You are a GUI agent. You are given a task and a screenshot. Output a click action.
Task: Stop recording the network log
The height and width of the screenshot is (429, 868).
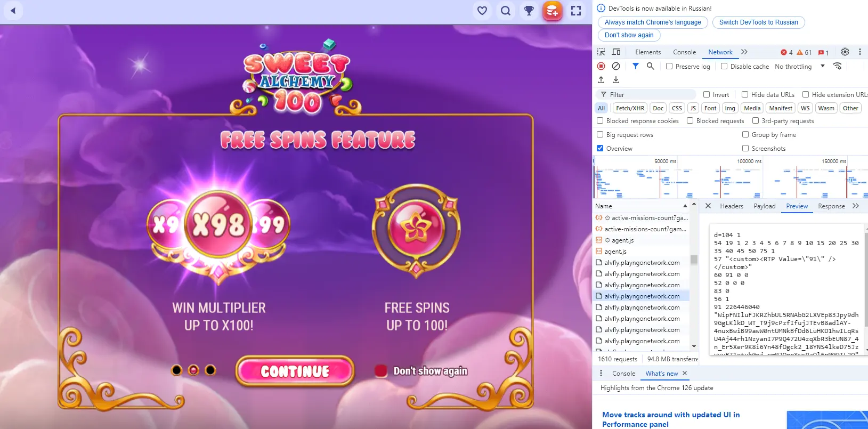tap(601, 66)
